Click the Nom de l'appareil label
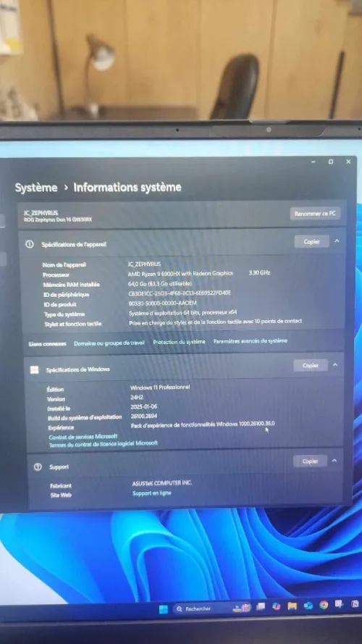362x644 pixels. point(64,265)
